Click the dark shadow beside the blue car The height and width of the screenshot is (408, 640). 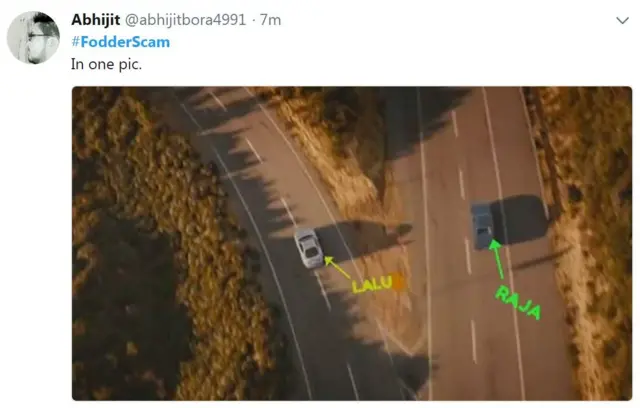coord(519,220)
